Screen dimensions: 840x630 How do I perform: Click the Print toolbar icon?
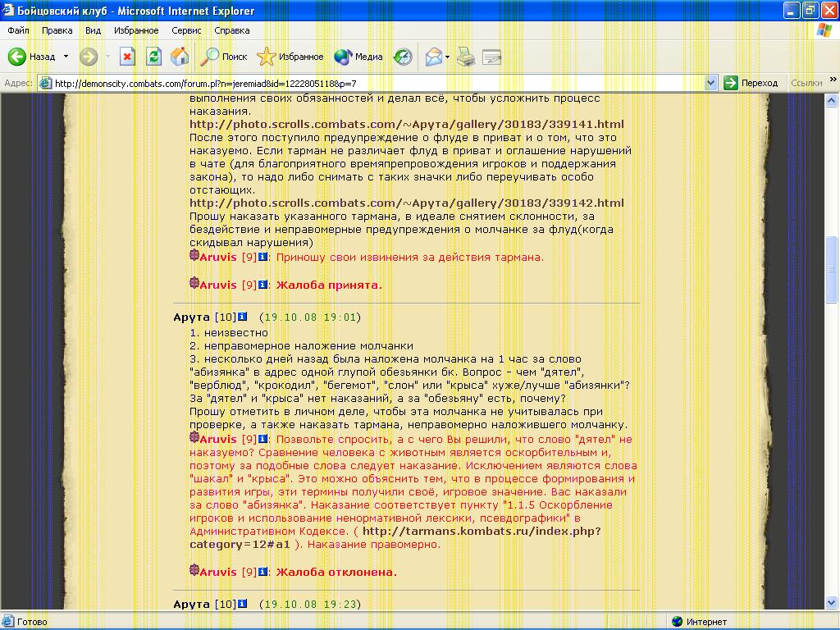(x=466, y=57)
